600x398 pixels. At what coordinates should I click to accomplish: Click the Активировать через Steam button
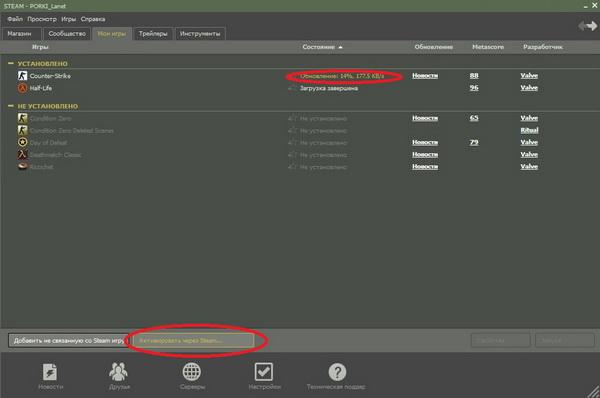193,340
